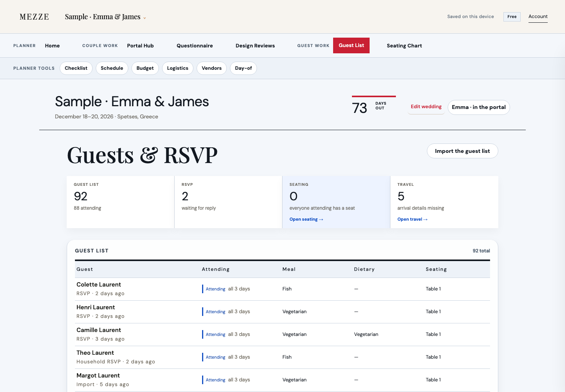Open the Account link

tap(538, 16)
